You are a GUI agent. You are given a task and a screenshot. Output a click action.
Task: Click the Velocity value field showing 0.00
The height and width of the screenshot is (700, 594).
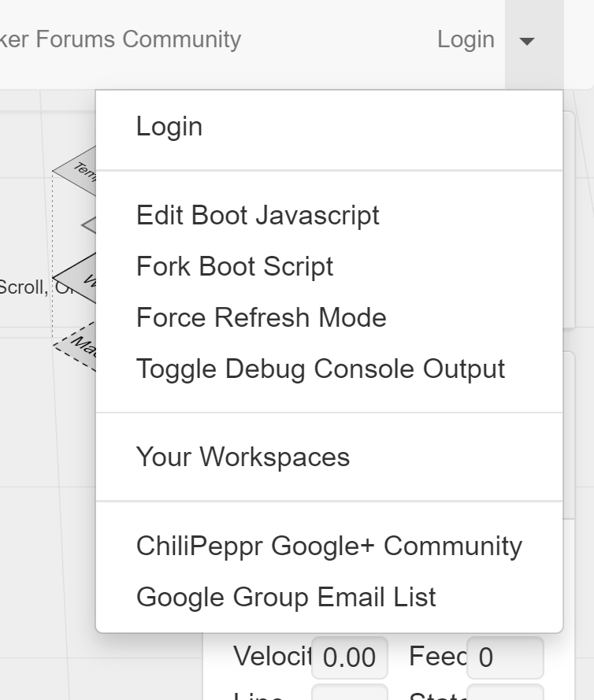pos(349,657)
